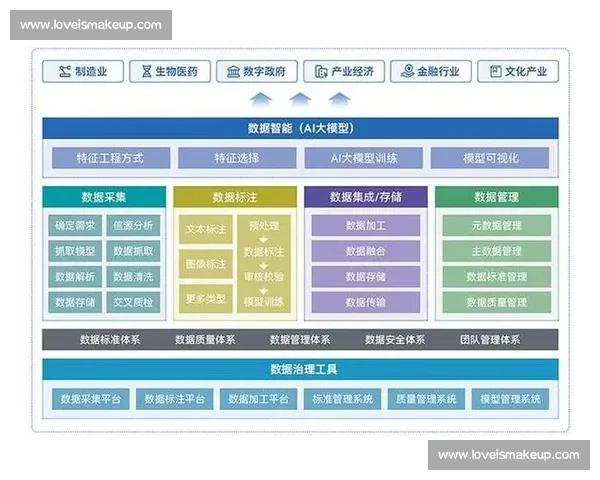Viewport: 600px width, 480px height.
Task: Open the 模型可视化 box
Action: (x=490, y=158)
